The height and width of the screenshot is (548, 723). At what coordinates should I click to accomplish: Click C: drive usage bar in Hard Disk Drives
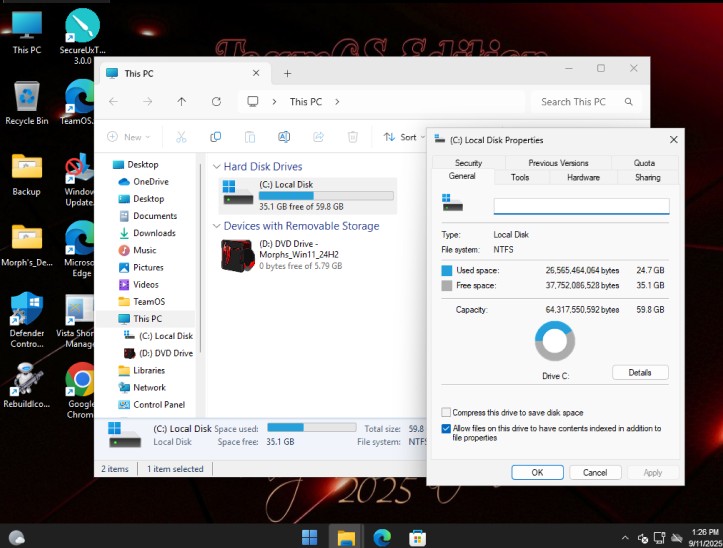(x=326, y=196)
